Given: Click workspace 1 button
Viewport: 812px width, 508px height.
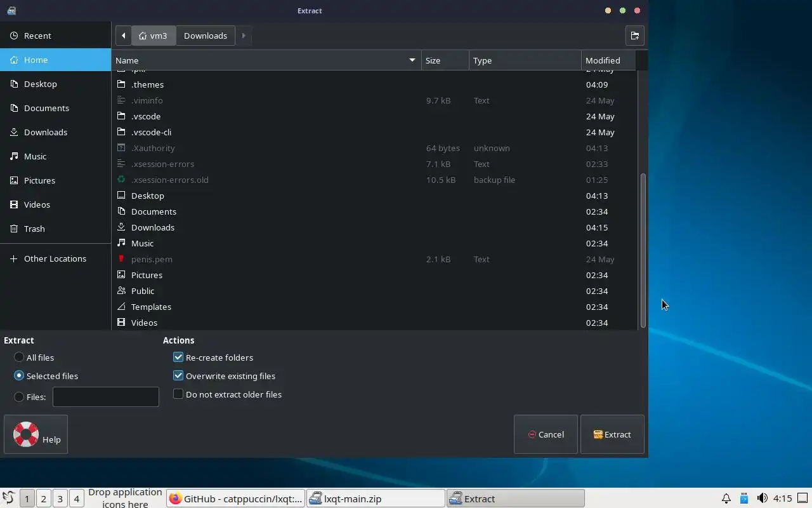Looking at the screenshot, I should point(27,498).
